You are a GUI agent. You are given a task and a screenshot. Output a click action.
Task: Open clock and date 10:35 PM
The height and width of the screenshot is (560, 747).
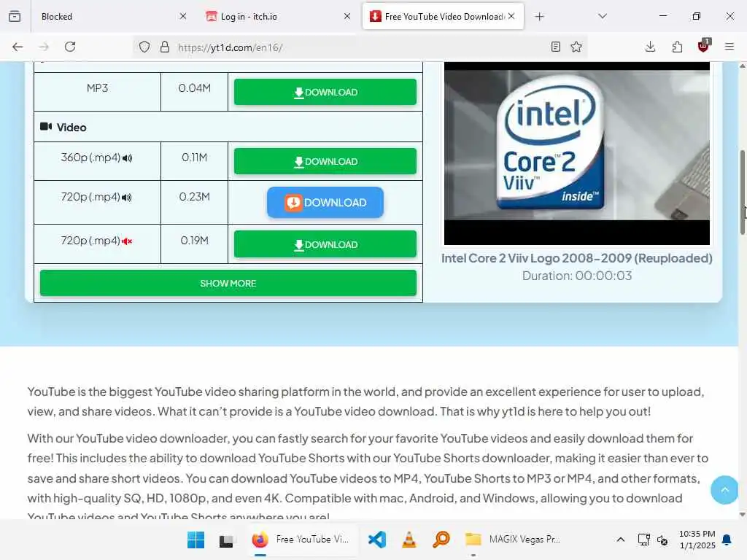(697, 540)
